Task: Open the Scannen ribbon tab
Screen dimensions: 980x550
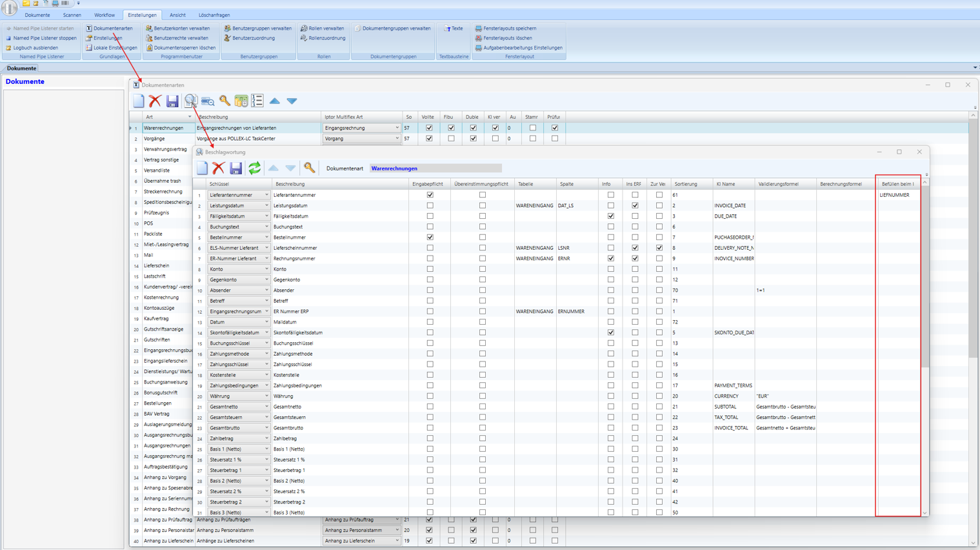Action: (72, 15)
